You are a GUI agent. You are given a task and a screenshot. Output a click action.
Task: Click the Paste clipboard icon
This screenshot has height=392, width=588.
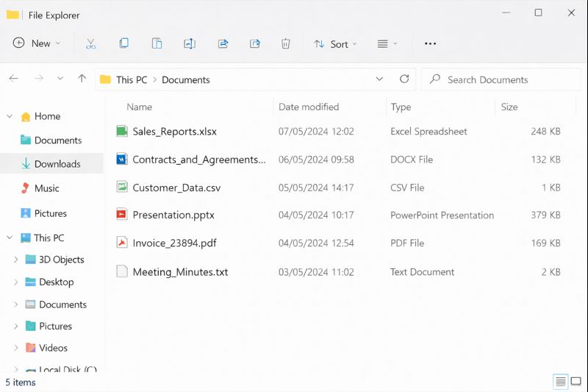[x=157, y=44]
